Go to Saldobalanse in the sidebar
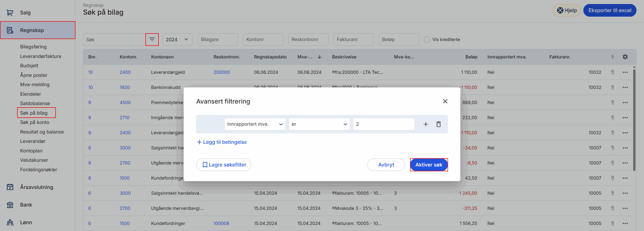 [35, 103]
